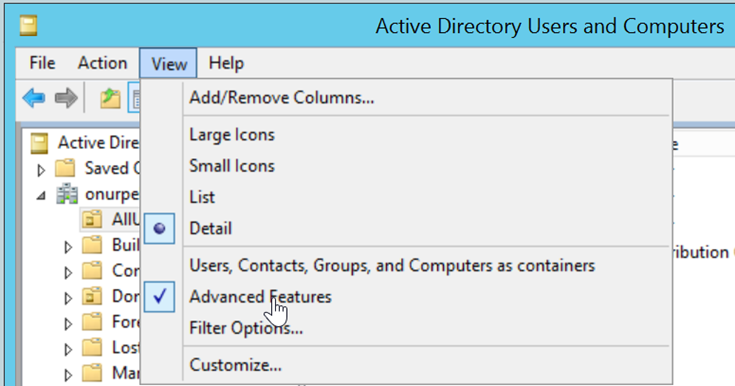Click the Forward arrow toolbar icon
The height and width of the screenshot is (386, 735).
[66, 98]
